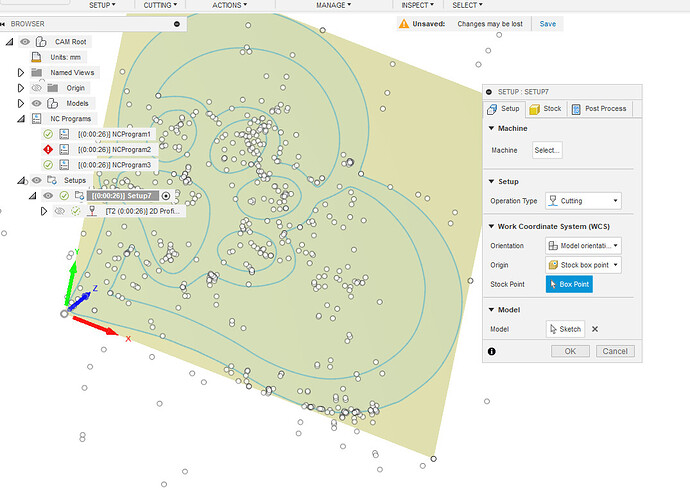Click NCProgram3 green status checkmark
The width and height of the screenshot is (690, 490).
(x=48, y=165)
